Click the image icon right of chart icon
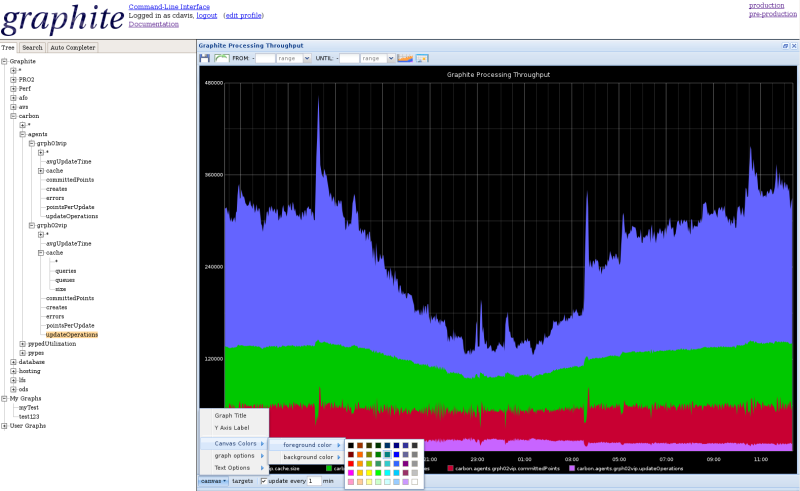 pyautogui.click(x=422, y=59)
